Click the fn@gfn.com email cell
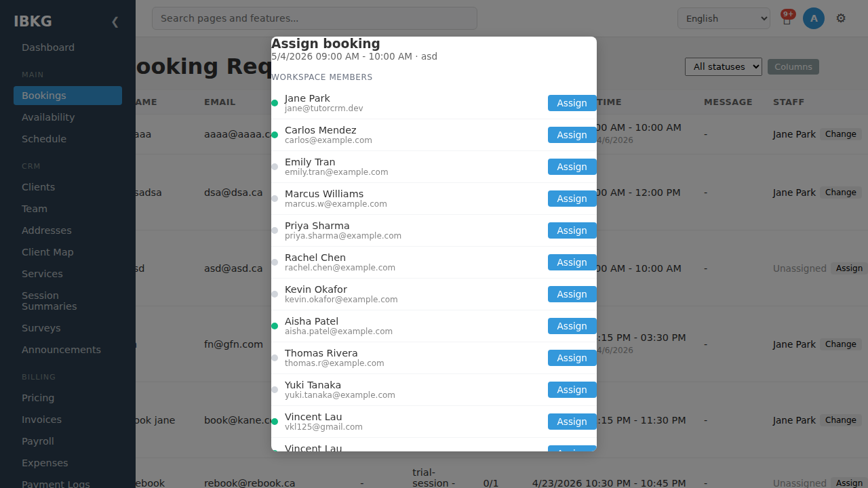This screenshot has height=488, width=868. (233, 344)
